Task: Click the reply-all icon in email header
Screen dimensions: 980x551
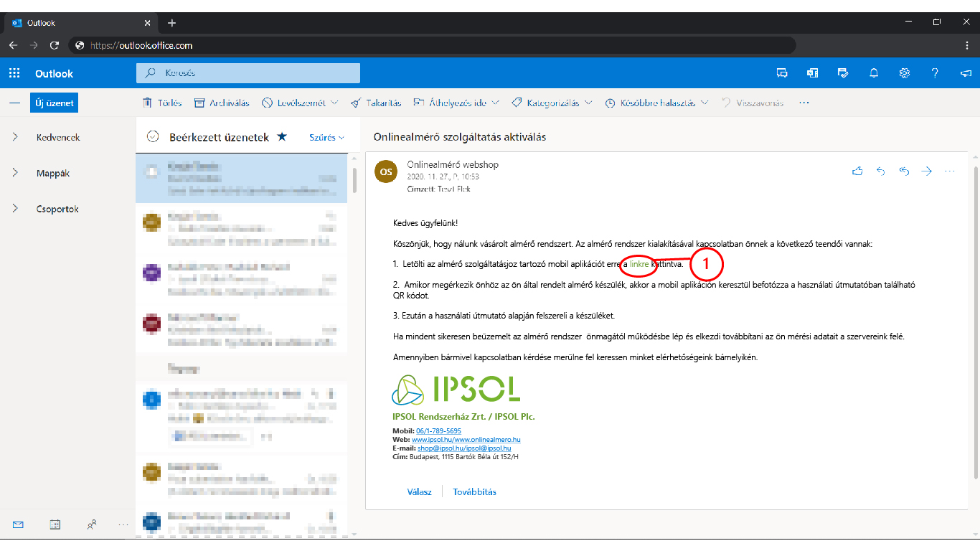Action: click(x=904, y=171)
